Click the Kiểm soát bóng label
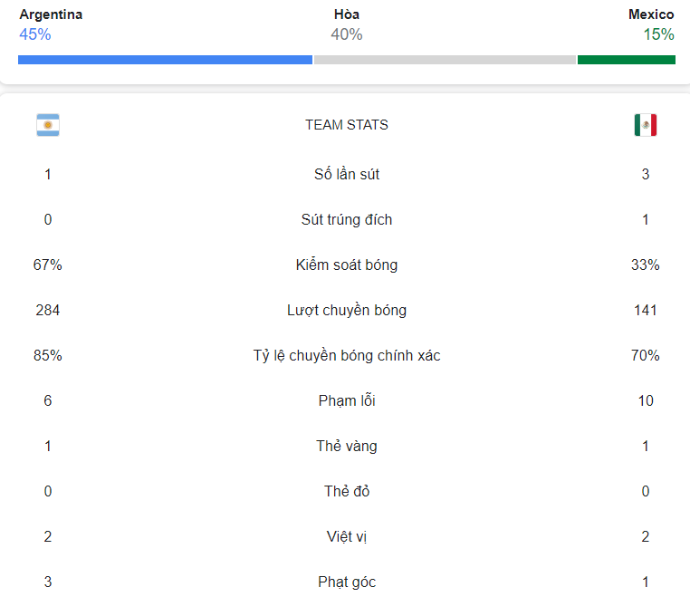 pos(347,265)
